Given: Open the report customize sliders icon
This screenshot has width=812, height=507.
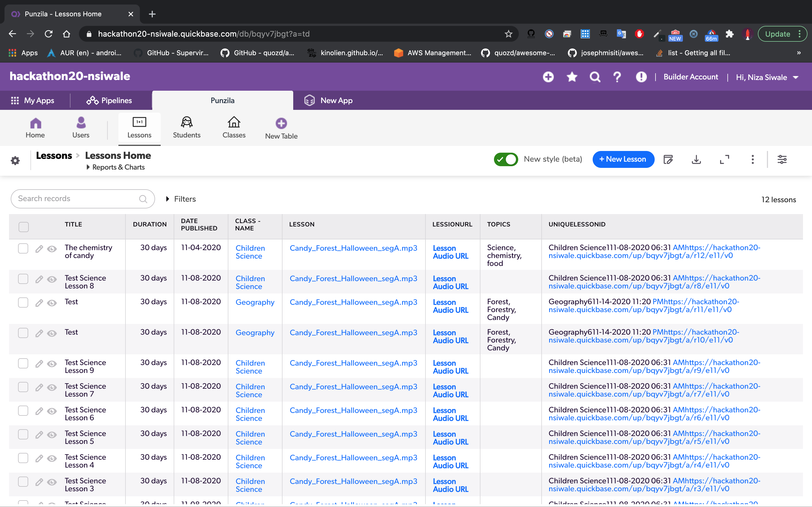Looking at the screenshot, I should pos(782,159).
